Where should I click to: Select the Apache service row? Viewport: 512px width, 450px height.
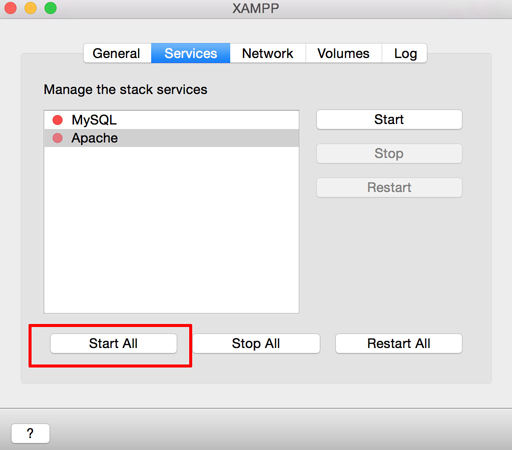[171, 138]
